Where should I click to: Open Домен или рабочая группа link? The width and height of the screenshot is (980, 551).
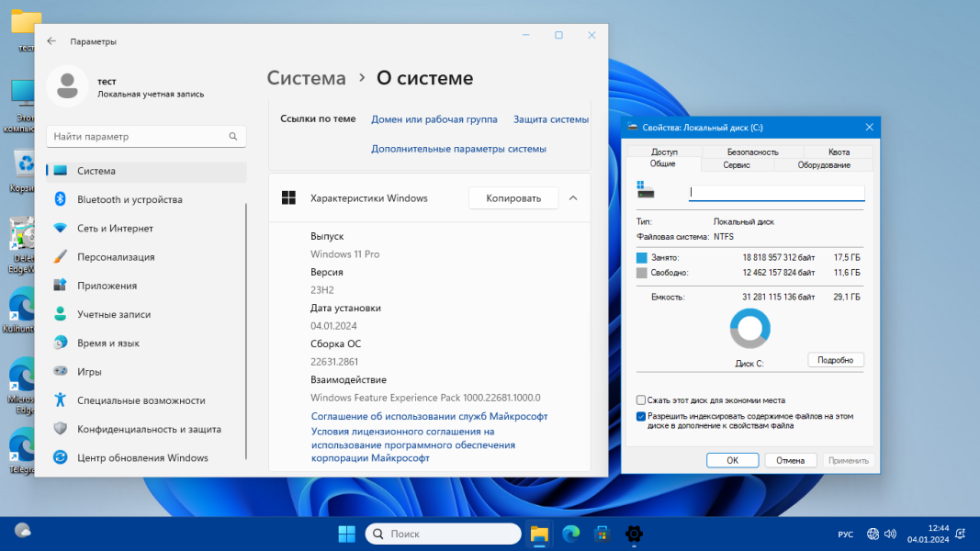434,118
